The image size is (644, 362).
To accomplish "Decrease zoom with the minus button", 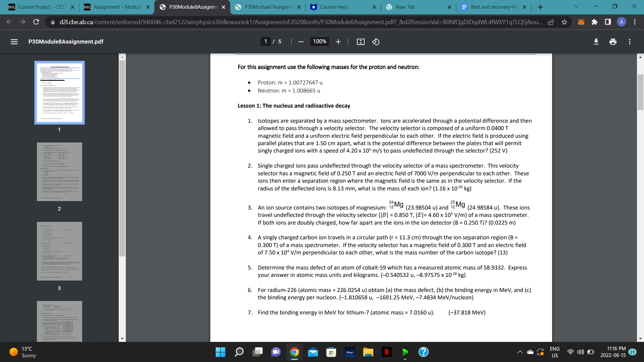I will [x=301, y=42].
